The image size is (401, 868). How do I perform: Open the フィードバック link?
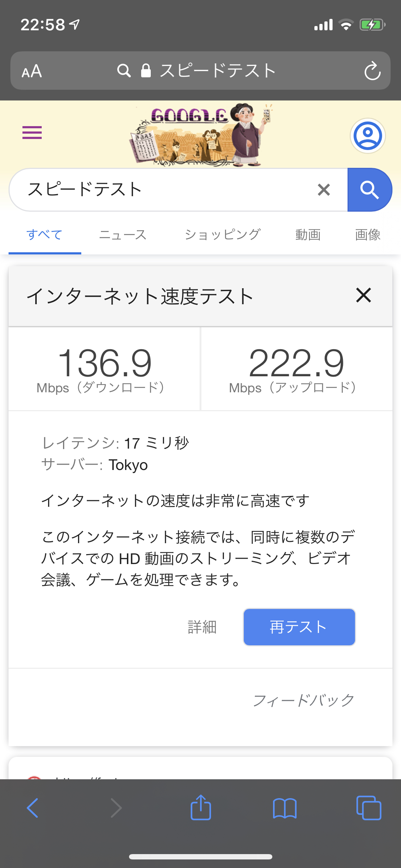303,700
